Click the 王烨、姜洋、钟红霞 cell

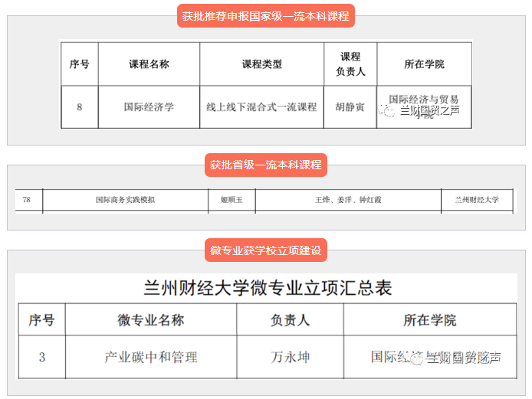tap(348, 200)
